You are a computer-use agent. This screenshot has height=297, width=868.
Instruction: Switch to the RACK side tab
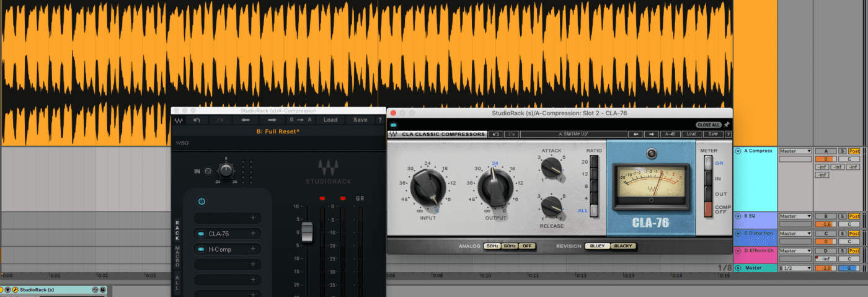click(177, 229)
